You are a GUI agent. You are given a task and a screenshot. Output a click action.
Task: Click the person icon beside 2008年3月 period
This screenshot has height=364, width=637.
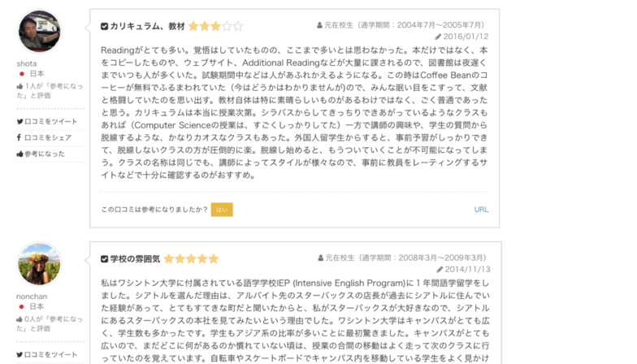click(321, 258)
